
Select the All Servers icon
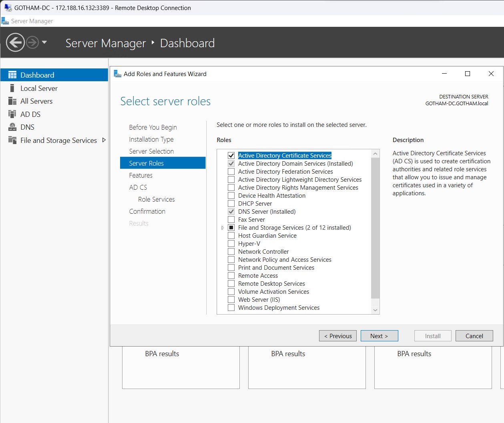(x=13, y=101)
